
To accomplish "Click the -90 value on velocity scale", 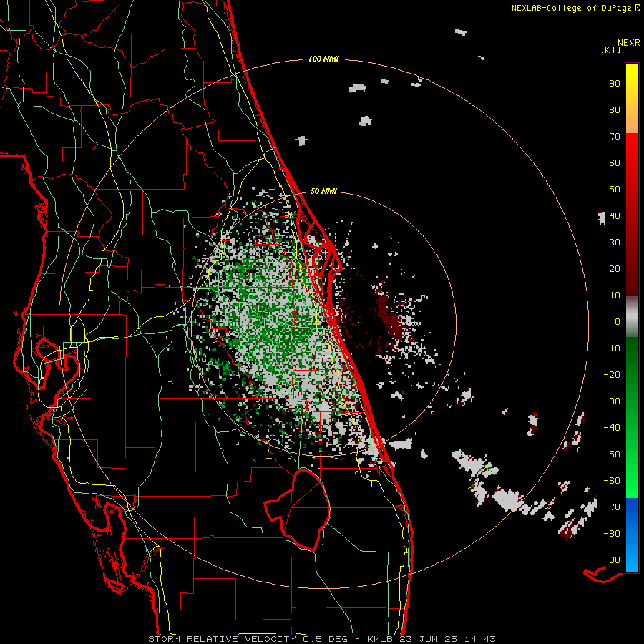I will 612,560.
